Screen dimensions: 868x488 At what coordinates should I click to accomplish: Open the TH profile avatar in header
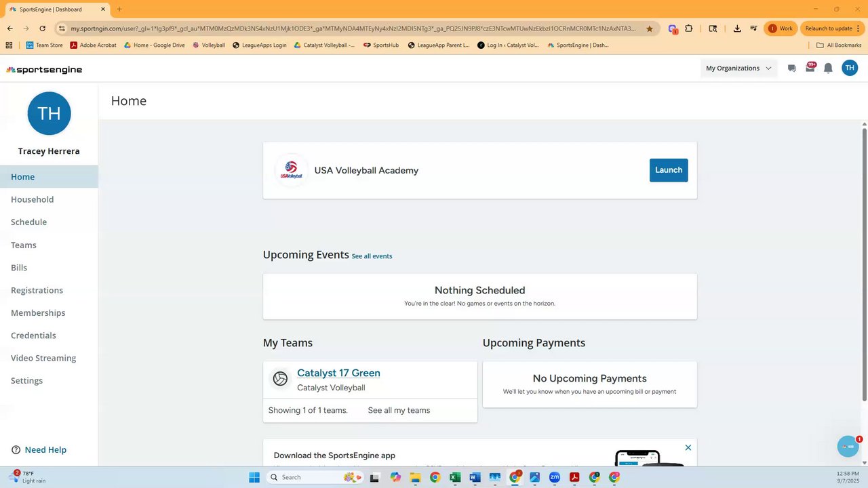(x=850, y=68)
